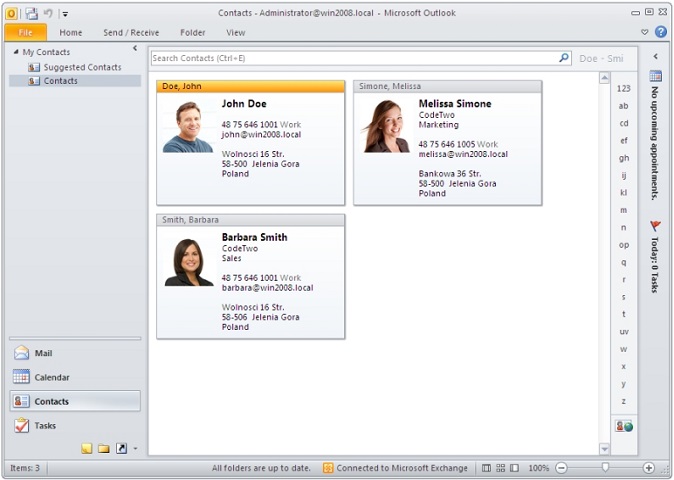Click barbara@win2008.local email address
The height and width of the screenshot is (480, 674).
[267, 288]
